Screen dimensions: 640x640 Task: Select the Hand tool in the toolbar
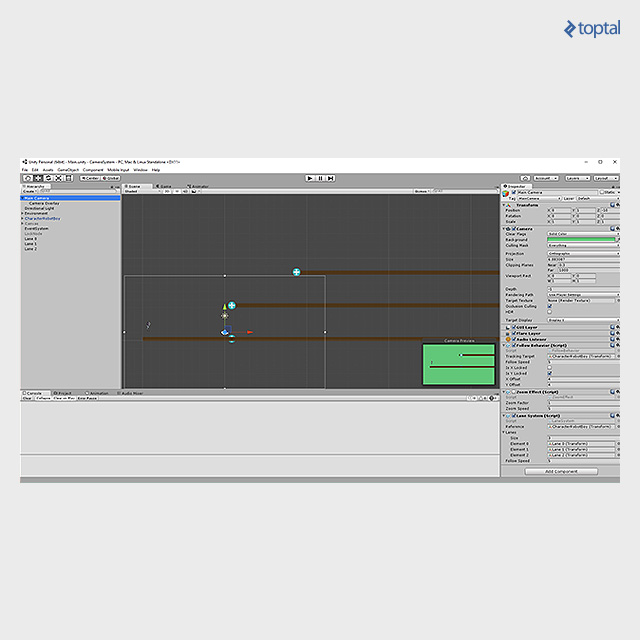point(27,178)
